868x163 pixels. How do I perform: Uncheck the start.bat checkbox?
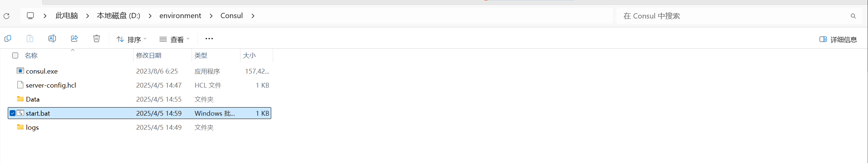13,113
